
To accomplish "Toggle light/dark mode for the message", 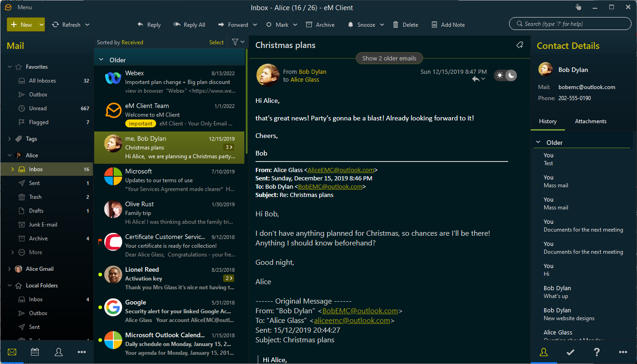I will (x=505, y=76).
